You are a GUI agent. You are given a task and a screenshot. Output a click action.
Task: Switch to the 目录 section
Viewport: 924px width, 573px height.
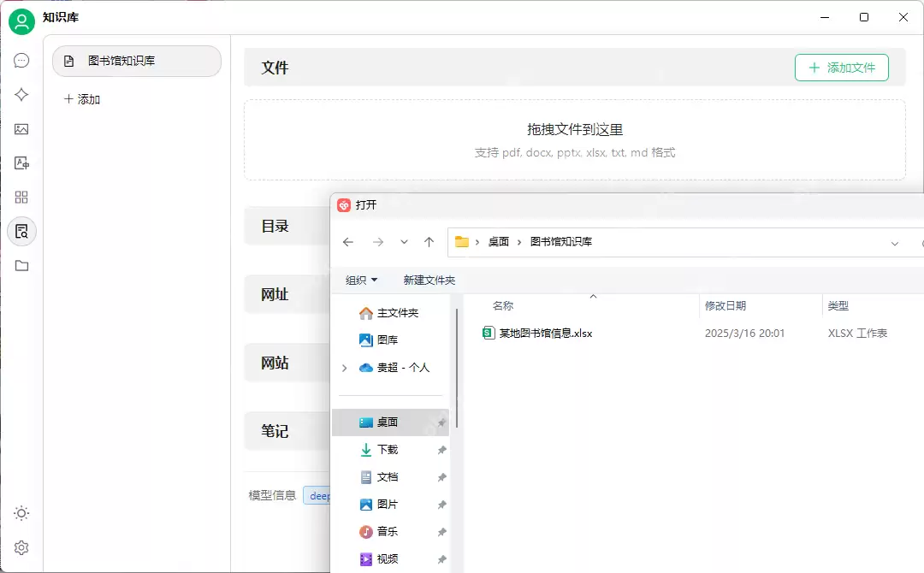pyautogui.click(x=275, y=226)
